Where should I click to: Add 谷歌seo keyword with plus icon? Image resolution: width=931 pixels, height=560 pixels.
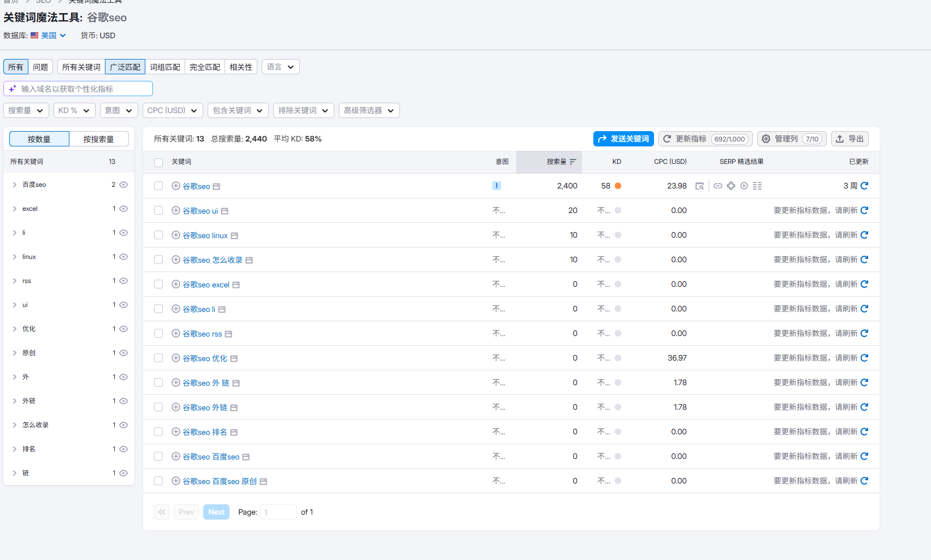[176, 186]
